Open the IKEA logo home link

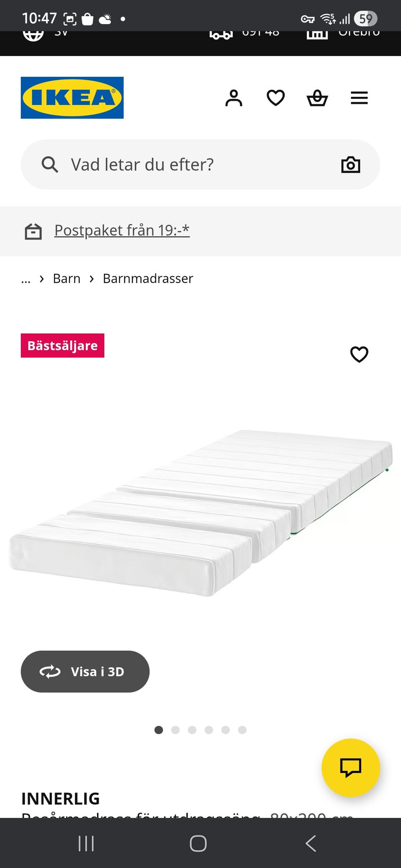72,98
